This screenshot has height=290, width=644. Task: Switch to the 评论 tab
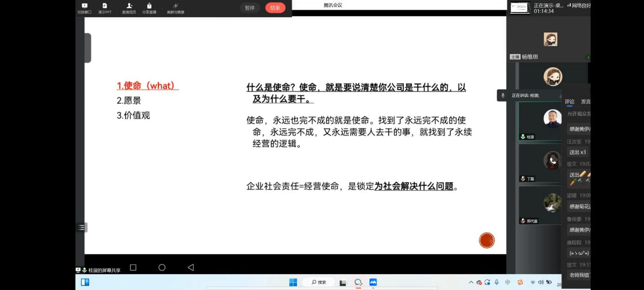(570, 101)
